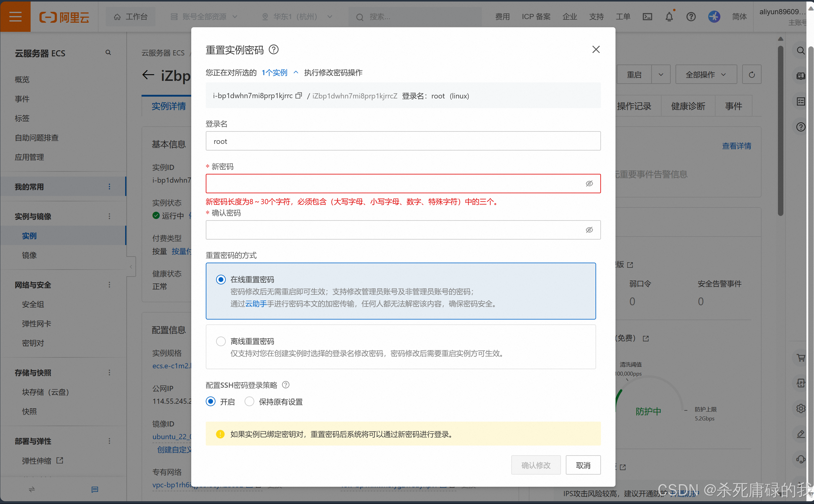Open region selector 华东1（杭州）
814x504 pixels.
pos(298,17)
